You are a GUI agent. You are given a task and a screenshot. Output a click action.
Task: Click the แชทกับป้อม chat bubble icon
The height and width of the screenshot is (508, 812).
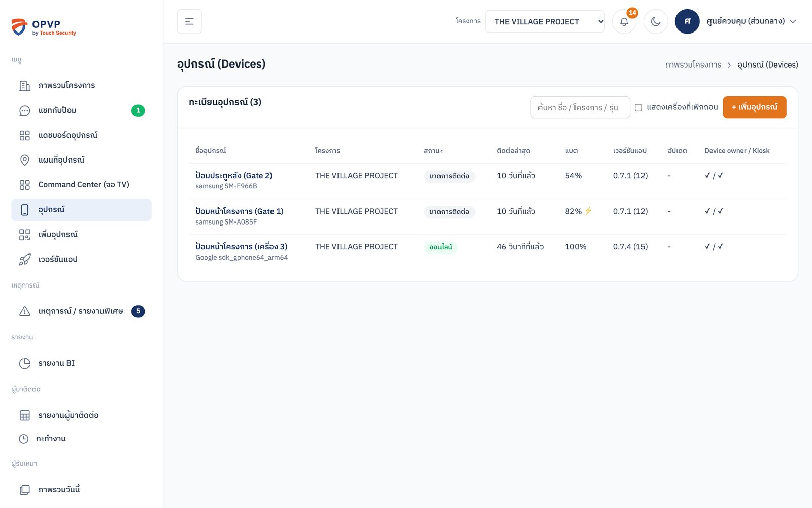click(x=24, y=111)
